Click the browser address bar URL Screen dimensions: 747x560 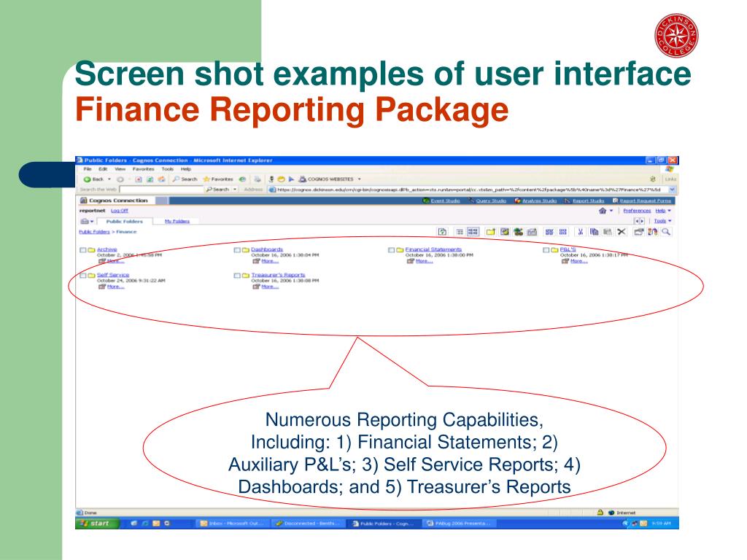[469, 190]
